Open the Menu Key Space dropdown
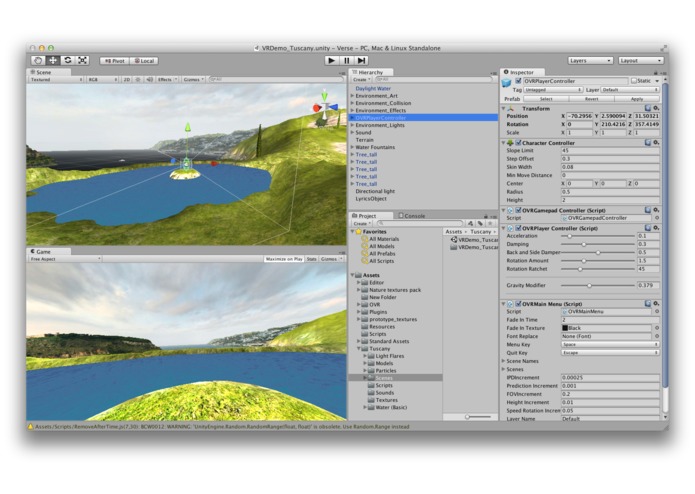This screenshot has height=494, width=695. point(610,345)
